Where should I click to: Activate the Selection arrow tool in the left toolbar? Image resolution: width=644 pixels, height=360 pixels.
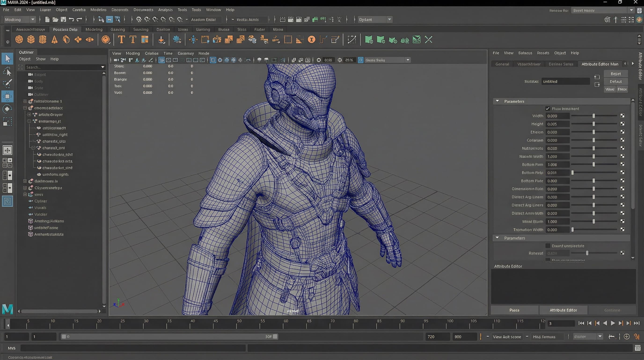pos(7,58)
